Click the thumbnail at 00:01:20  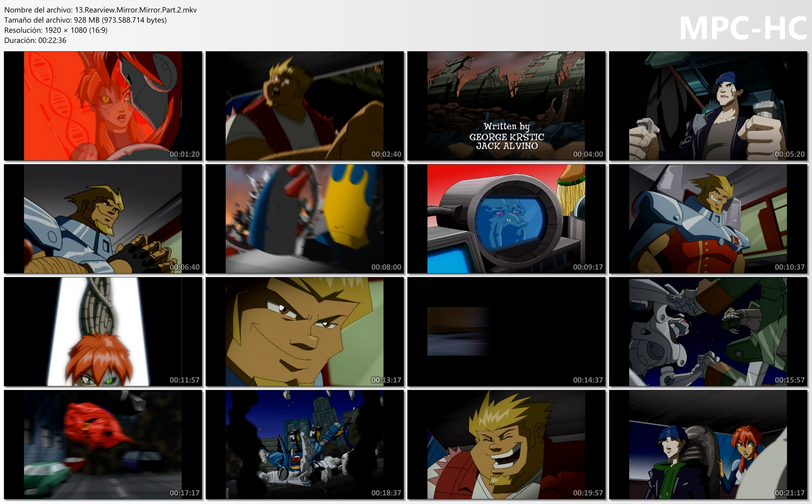(103, 106)
